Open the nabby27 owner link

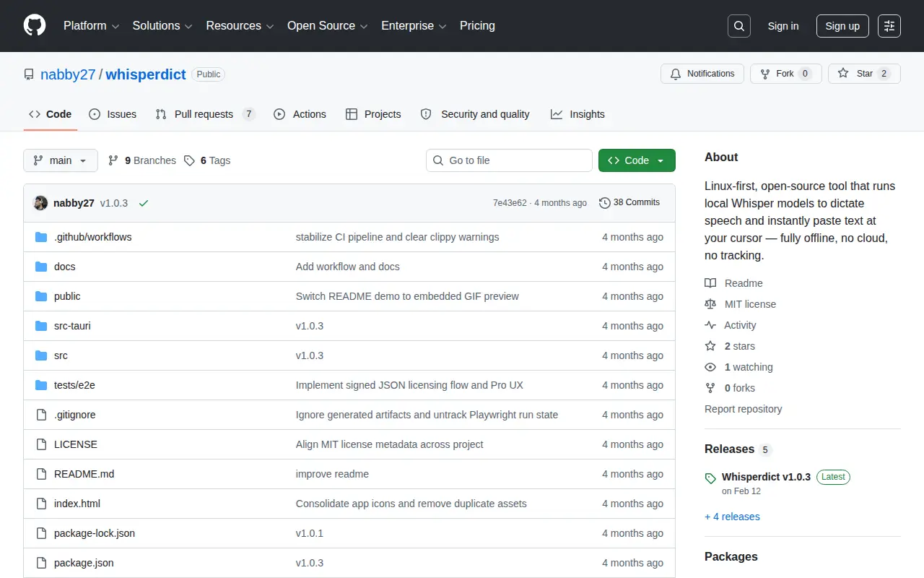click(x=68, y=74)
